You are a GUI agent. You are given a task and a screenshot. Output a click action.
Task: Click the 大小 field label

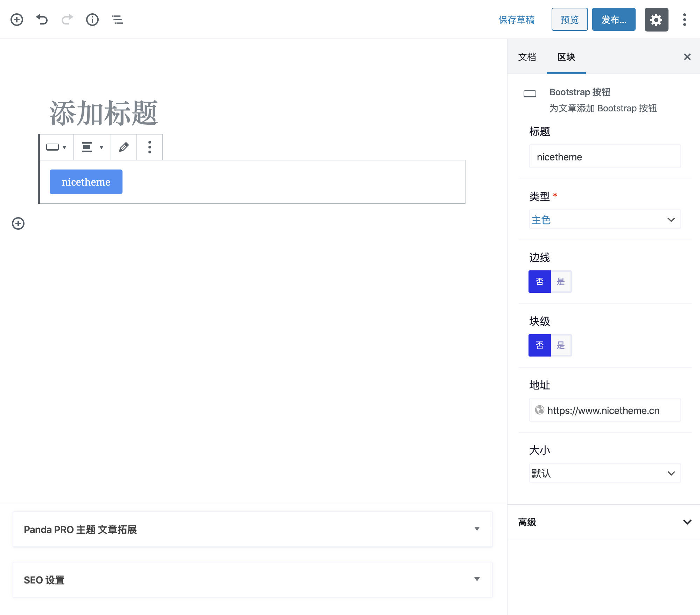point(540,450)
